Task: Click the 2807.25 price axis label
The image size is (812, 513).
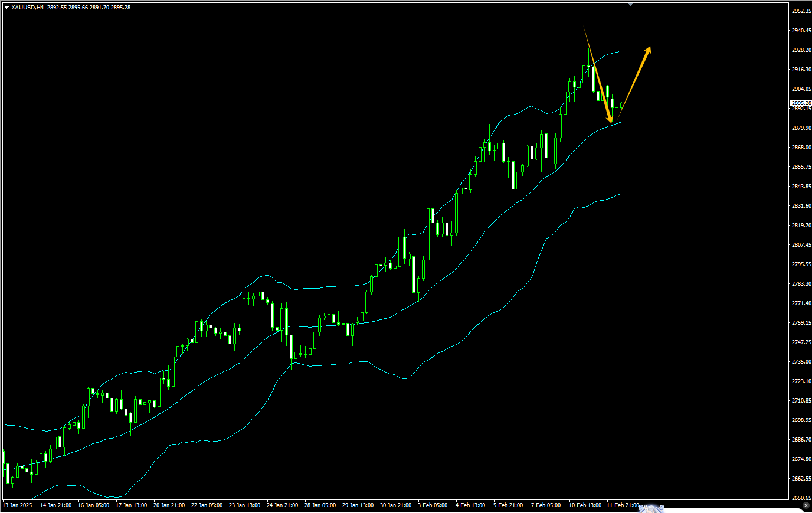Action: (801, 245)
